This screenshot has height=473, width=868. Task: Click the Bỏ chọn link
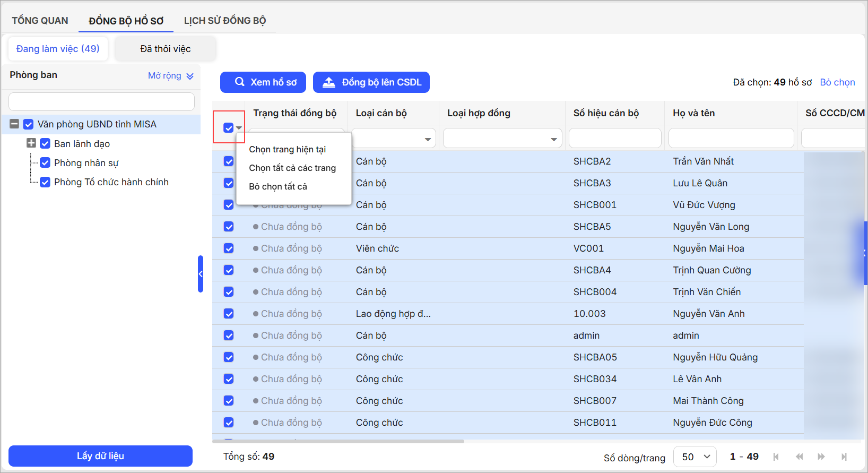click(837, 82)
